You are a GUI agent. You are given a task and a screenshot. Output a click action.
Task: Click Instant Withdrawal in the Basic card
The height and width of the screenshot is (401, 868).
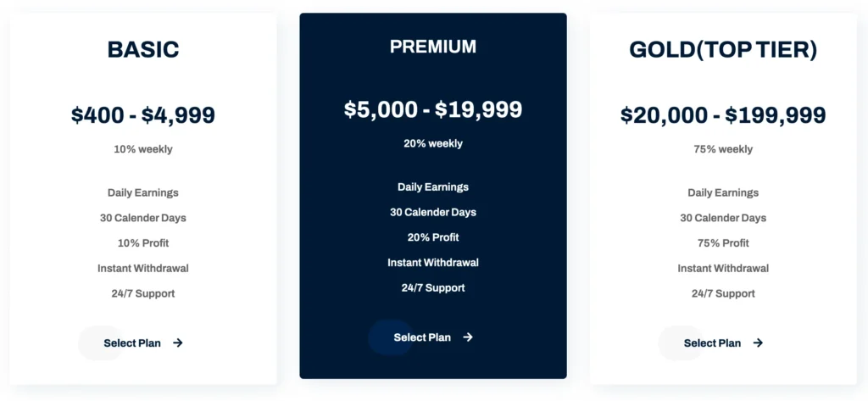pos(143,269)
